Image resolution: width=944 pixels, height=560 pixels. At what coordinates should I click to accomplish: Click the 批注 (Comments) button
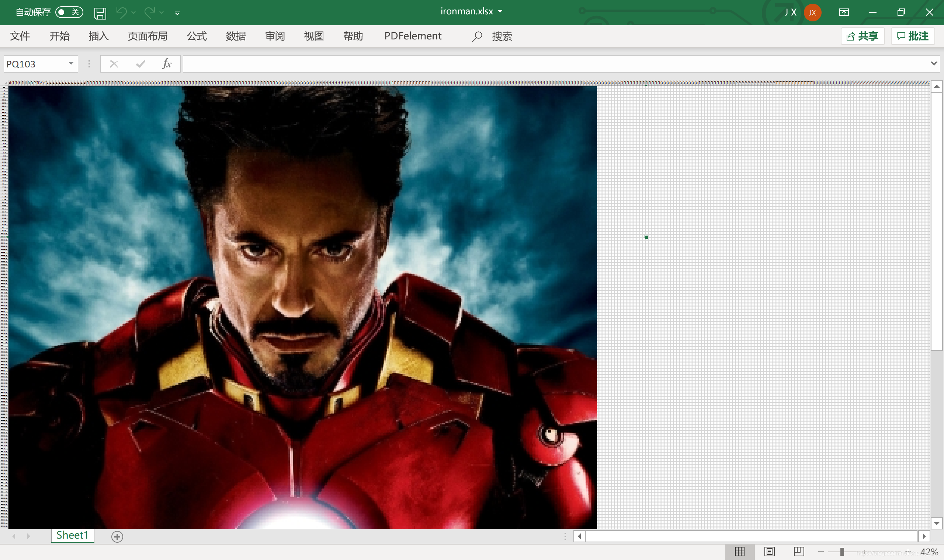[x=912, y=36]
